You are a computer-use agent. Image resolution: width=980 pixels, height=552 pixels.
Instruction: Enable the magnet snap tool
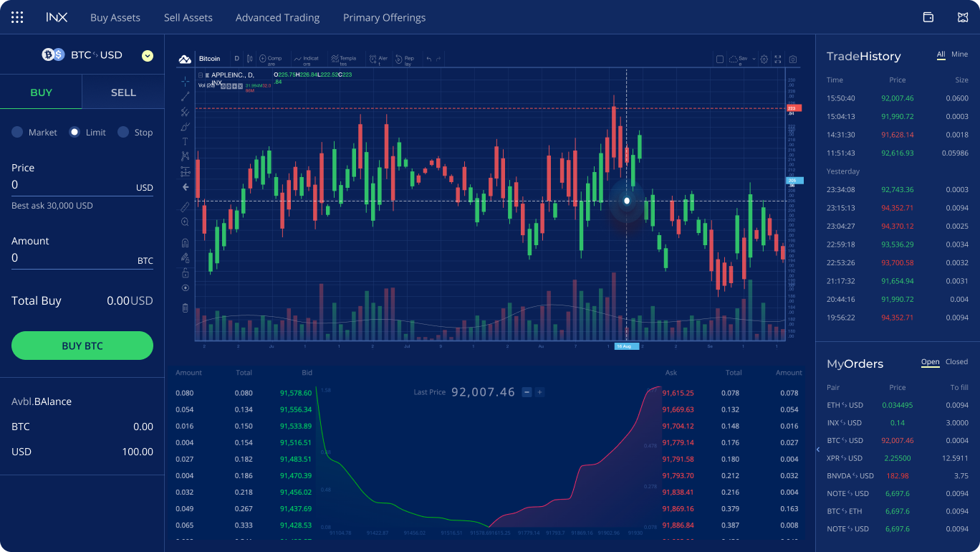click(x=185, y=242)
